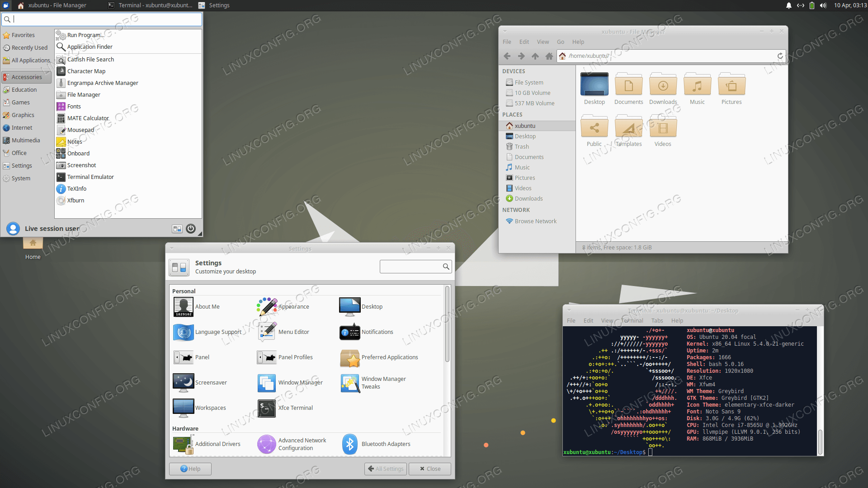The height and width of the screenshot is (488, 868).
Task: Click the Help button in Settings
Action: pos(190,469)
